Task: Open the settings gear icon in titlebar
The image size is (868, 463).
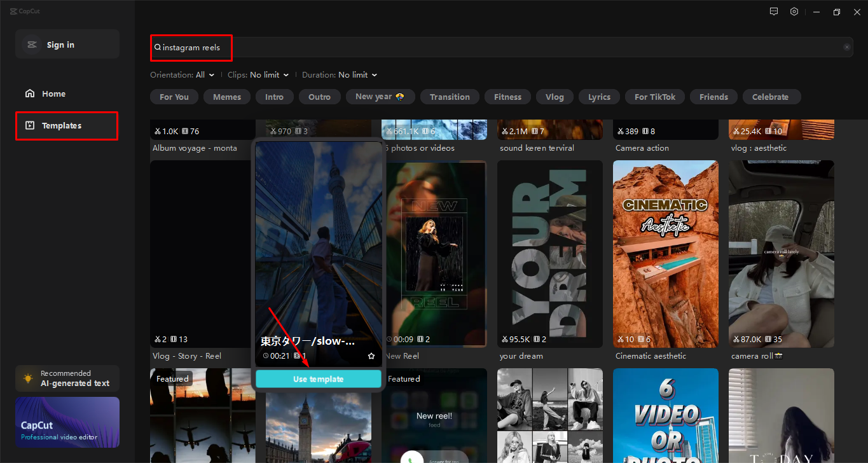Action: coord(794,11)
